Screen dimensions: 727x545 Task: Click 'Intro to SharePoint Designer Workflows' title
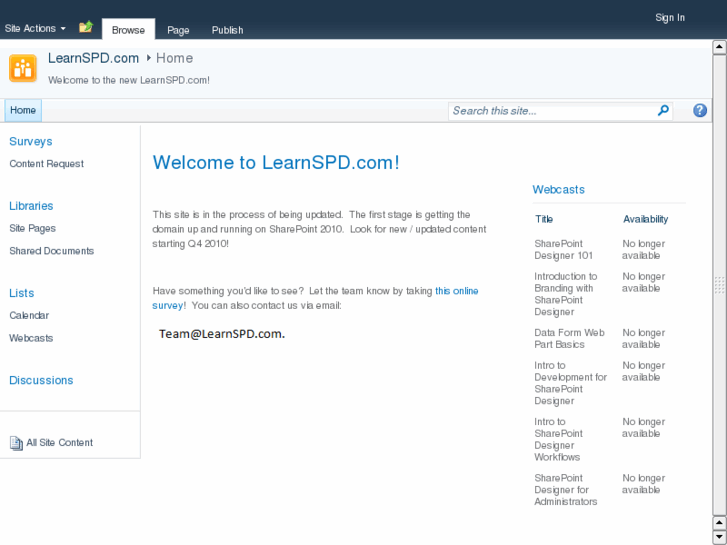(558, 439)
